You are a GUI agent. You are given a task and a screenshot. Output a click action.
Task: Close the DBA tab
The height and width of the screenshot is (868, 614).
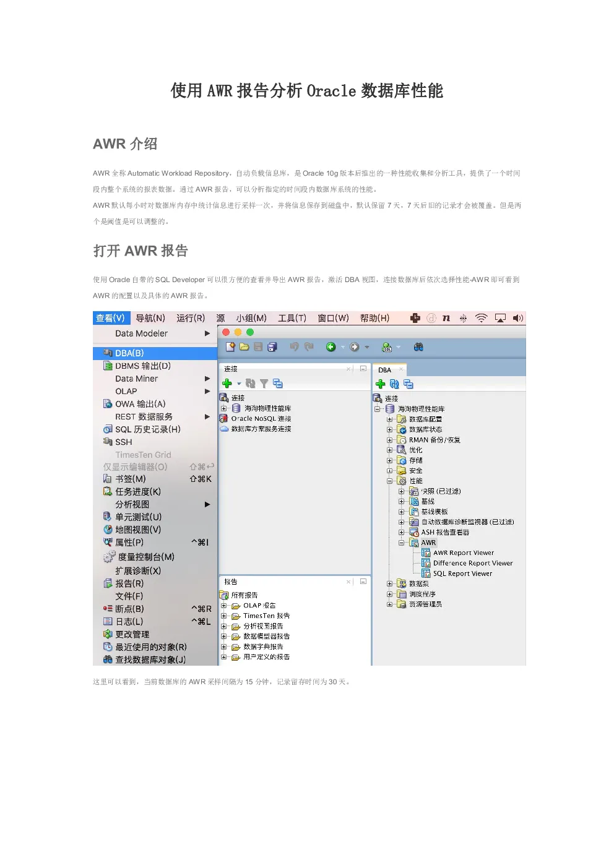click(401, 369)
